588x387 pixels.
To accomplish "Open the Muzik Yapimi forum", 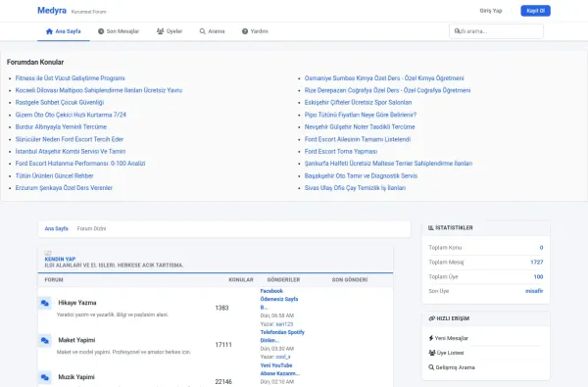I will click(76, 377).
